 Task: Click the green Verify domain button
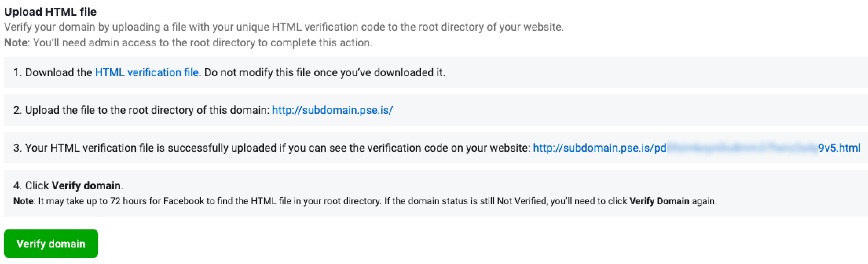[51, 243]
